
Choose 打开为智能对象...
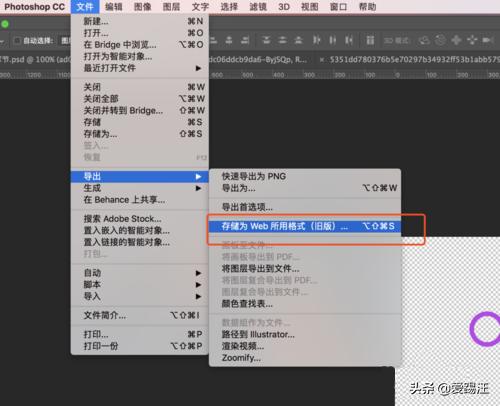tap(140, 56)
